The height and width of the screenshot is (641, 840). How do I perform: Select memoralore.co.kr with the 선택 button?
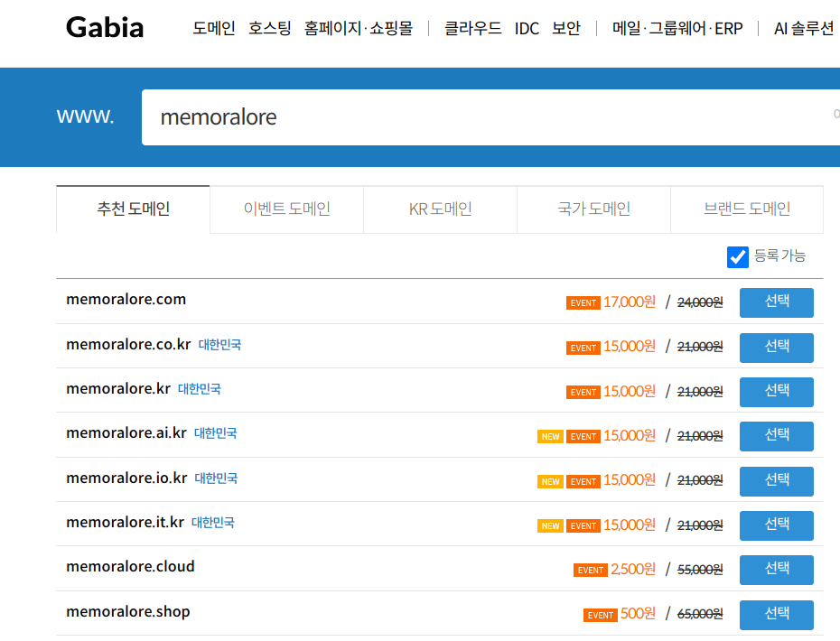[x=776, y=348]
